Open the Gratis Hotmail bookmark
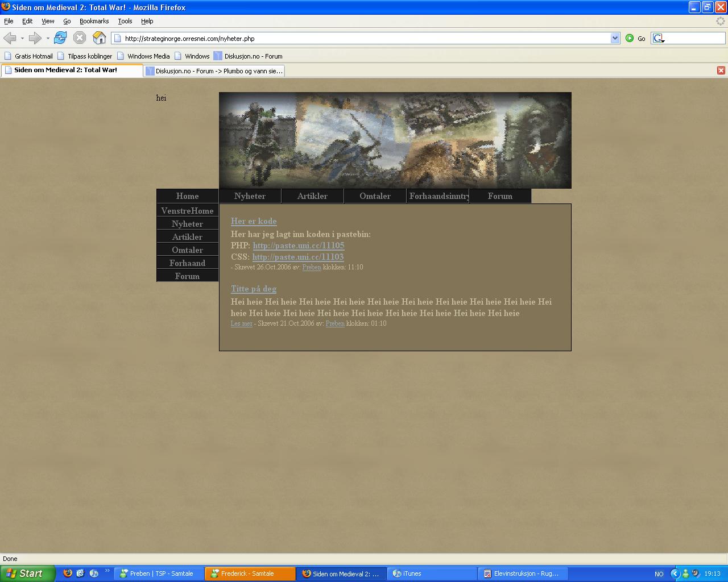Image resolution: width=728 pixels, height=582 pixels. (28, 56)
